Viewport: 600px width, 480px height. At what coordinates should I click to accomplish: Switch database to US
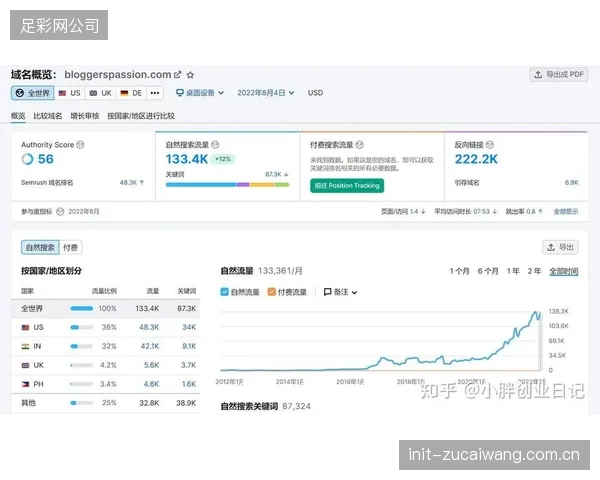pyautogui.click(x=70, y=93)
